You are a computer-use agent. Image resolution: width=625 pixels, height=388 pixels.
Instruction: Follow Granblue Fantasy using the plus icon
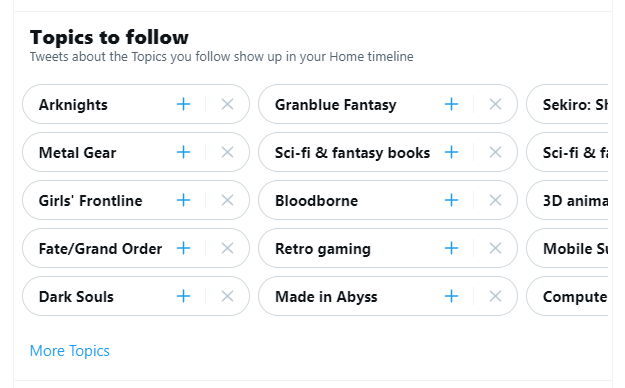(x=451, y=104)
